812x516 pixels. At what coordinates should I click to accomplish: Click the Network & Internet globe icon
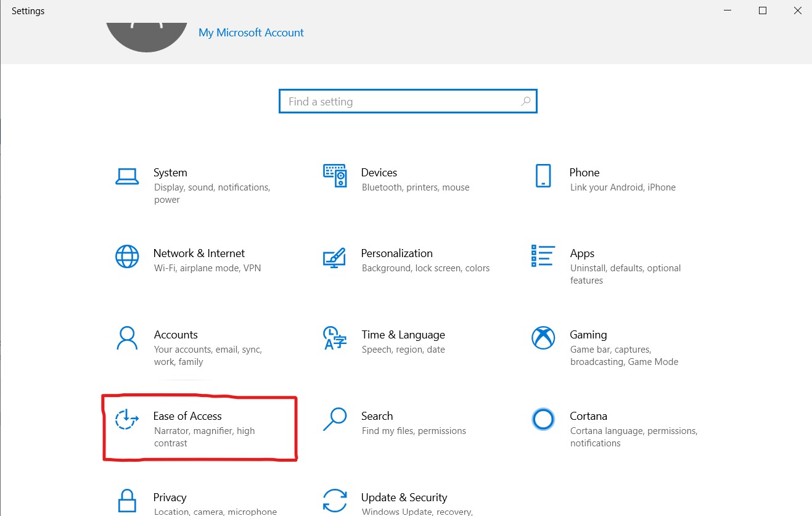(x=127, y=256)
